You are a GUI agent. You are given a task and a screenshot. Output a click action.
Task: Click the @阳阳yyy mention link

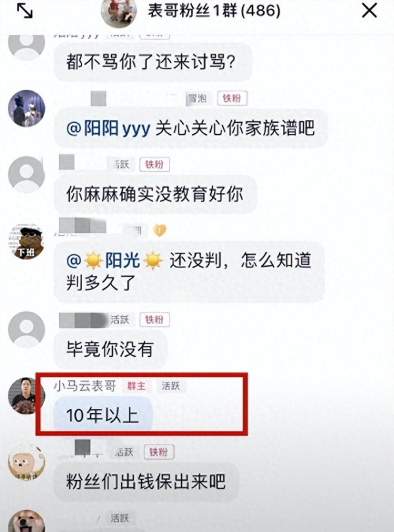(108, 129)
